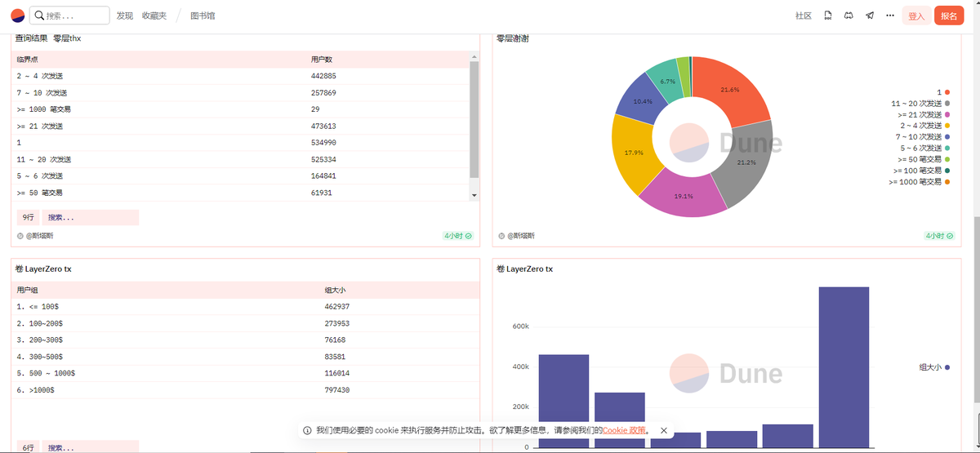Click the info icon in cookie banner
980x453 pixels.
pyautogui.click(x=307, y=430)
